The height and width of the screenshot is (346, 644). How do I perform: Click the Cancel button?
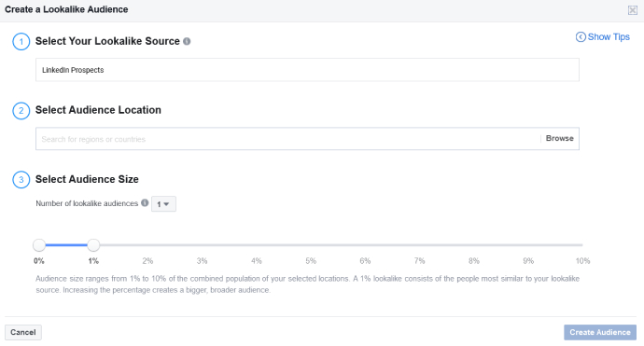tap(23, 332)
